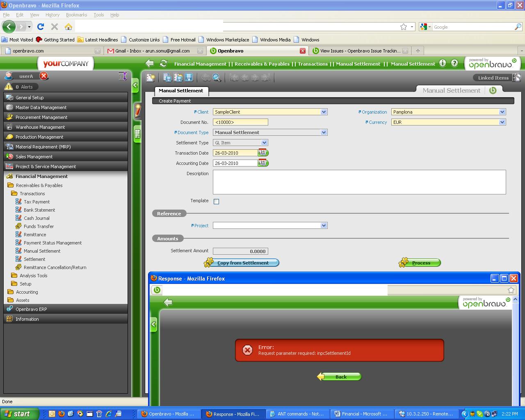Switch to grid view icon
The width and height of the screenshot is (525, 420).
point(137,134)
